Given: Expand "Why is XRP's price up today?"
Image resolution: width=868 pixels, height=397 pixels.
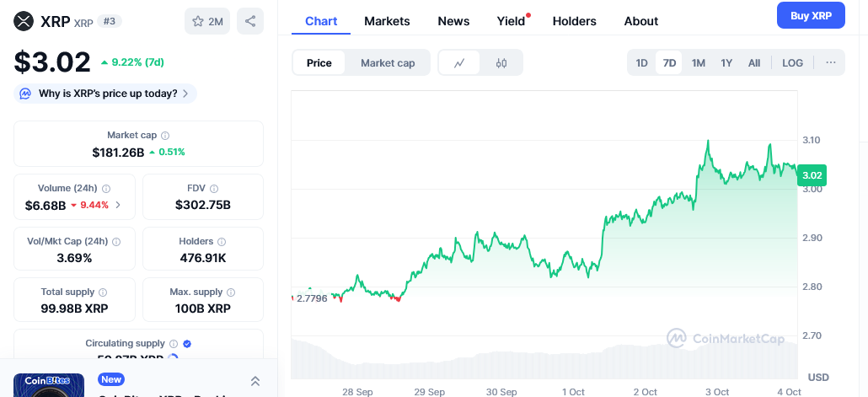Looking at the screenshot, I should point(105,94).
